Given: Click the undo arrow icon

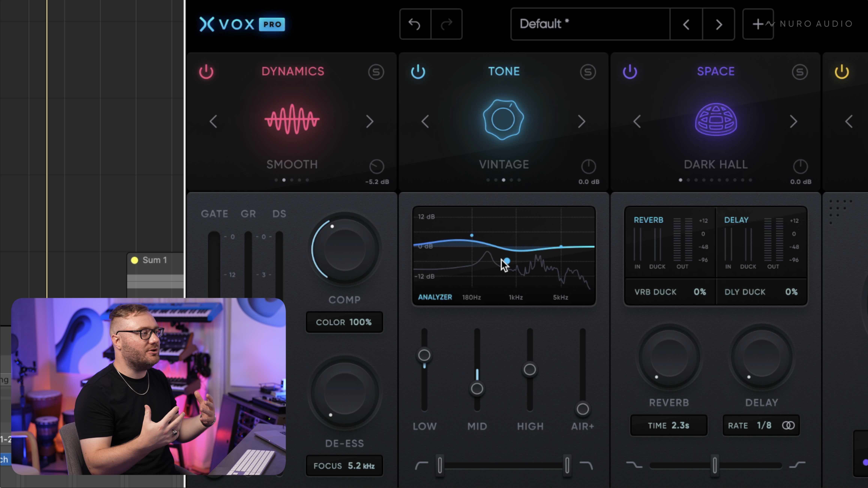Looking at the screenshot, I should pyautogui.click(x=415, y=24).
